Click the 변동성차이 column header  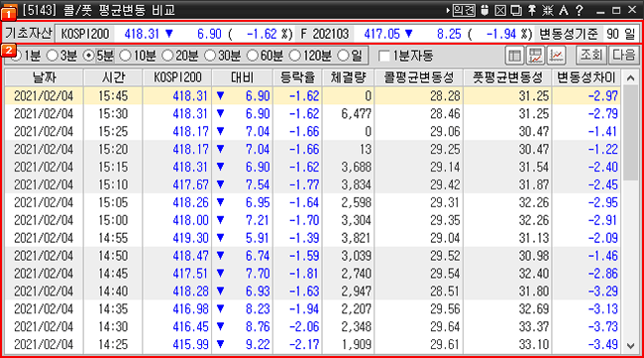coord(587,77)
